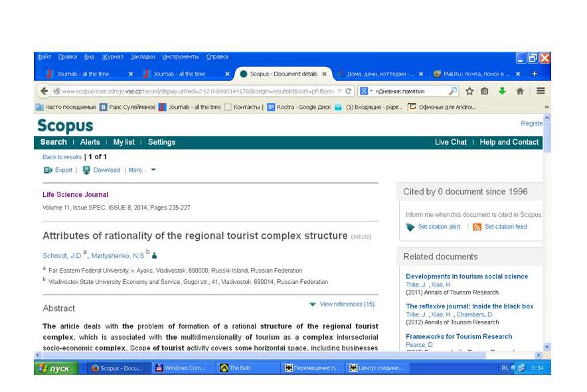
Task: Expand the More options dropdown
Action: click(x=142, y=170)
